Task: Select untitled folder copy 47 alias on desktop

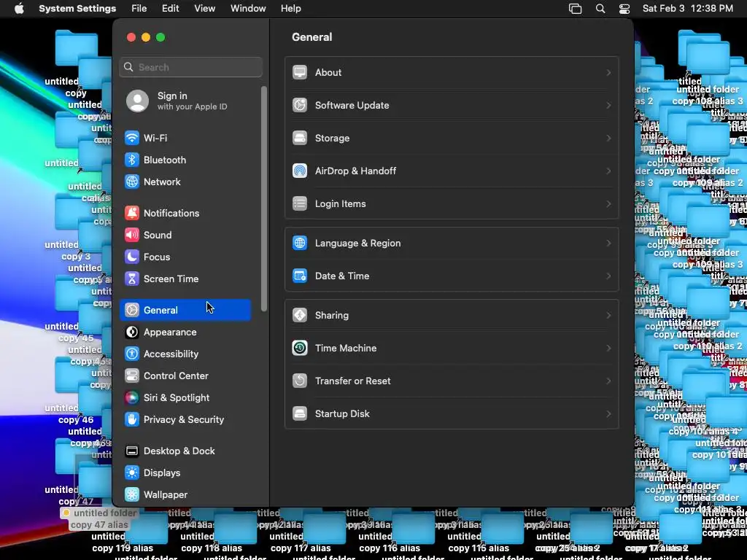Action: pyautogui.click(x=99, y=519)
